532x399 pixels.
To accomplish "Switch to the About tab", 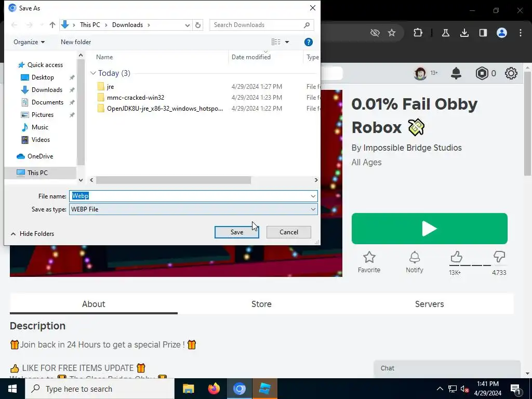I will click(x=94, y=304).
